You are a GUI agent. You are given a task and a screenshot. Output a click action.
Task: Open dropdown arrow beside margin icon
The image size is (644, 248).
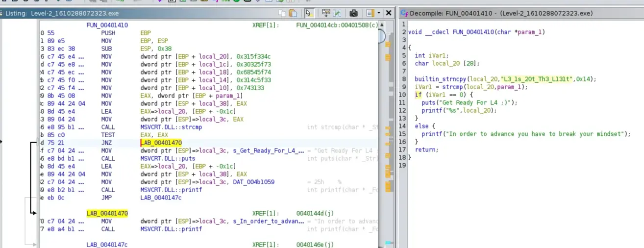click(379, 13)
